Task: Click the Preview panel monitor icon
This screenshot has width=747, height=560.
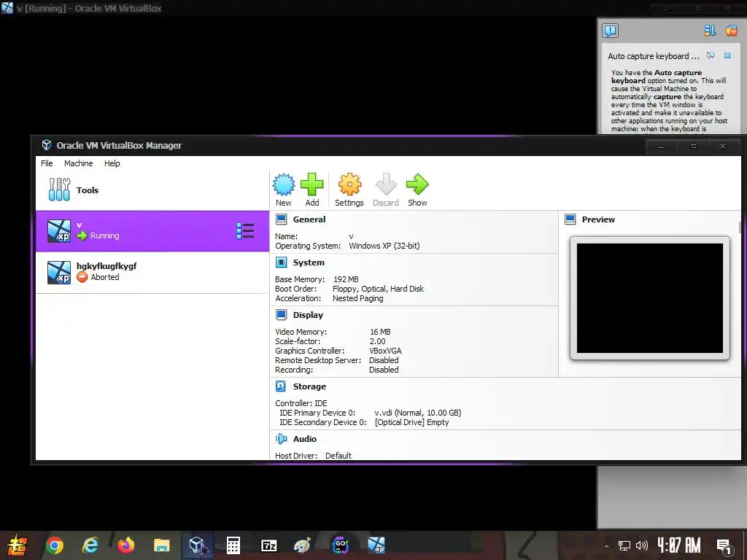Action: tap(570, 219)
